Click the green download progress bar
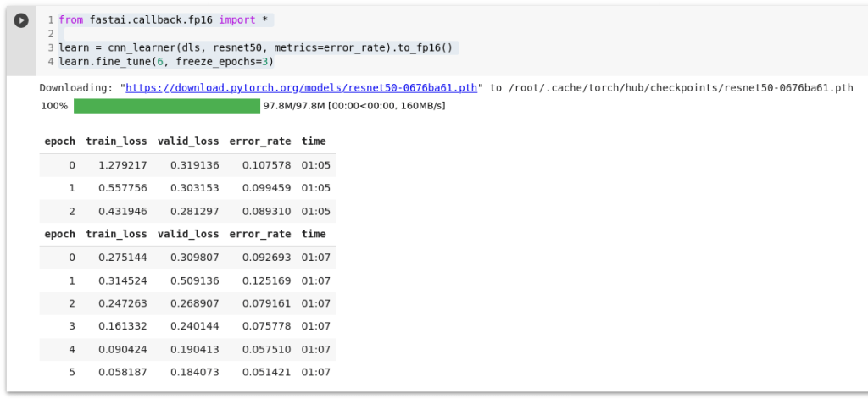Screen dimensions: 868x399 [166, 106]
